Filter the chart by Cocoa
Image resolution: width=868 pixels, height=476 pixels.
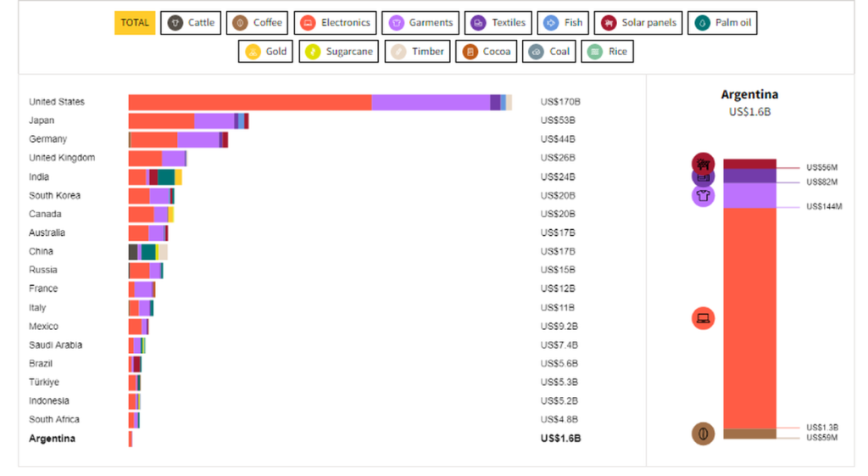coord(486,52)
